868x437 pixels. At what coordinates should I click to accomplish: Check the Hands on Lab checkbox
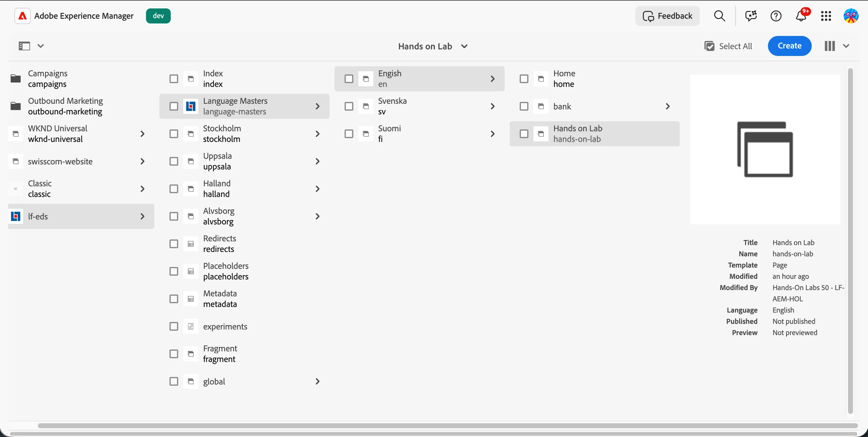(x=524, y=134)
